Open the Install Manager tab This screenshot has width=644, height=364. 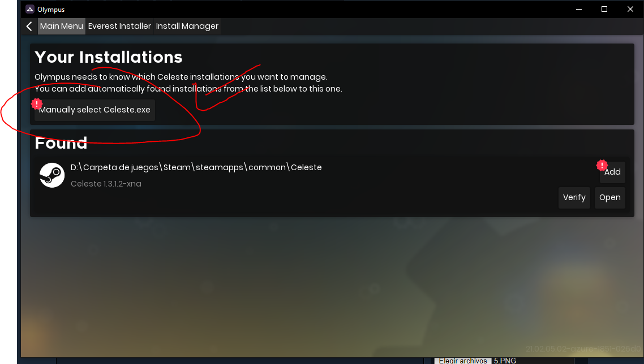pyautogui.click(x=187, y=26)
